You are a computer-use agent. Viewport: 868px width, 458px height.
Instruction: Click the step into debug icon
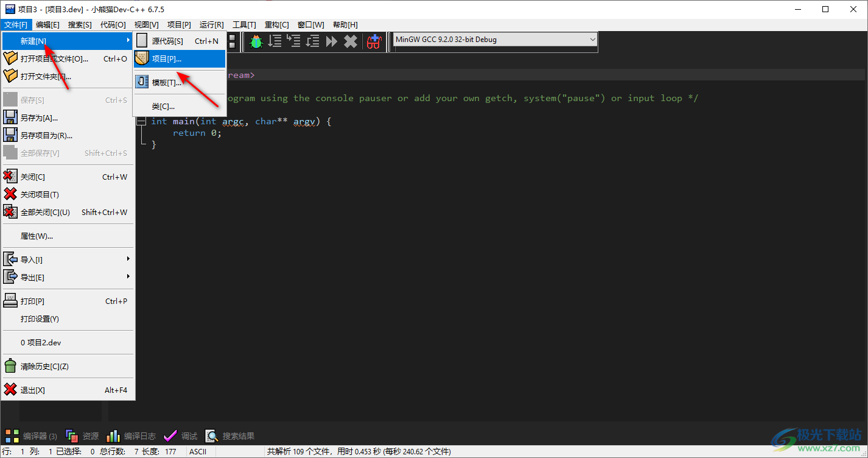click(x=294, y=41)
